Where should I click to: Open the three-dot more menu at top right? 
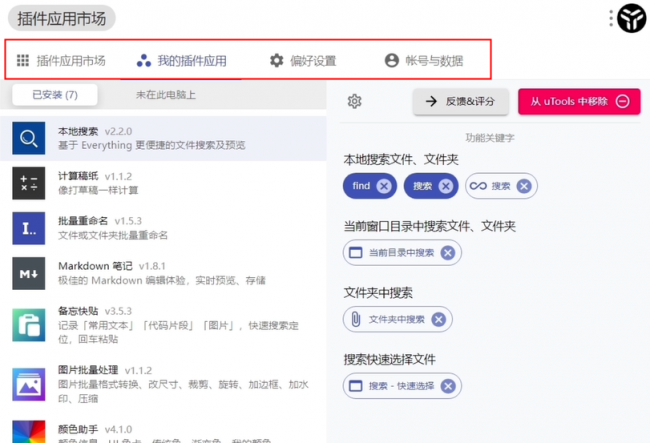611,18
